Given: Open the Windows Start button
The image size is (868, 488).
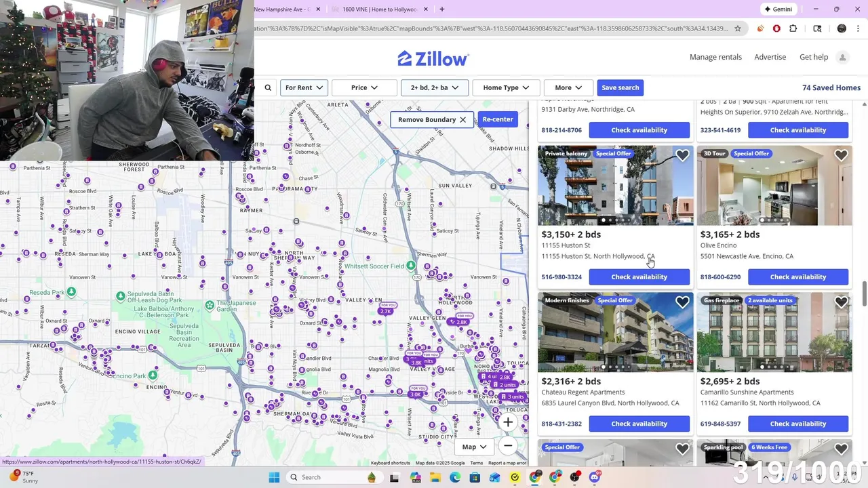Looking at the screenshot, I should click(x=274, y=477).
